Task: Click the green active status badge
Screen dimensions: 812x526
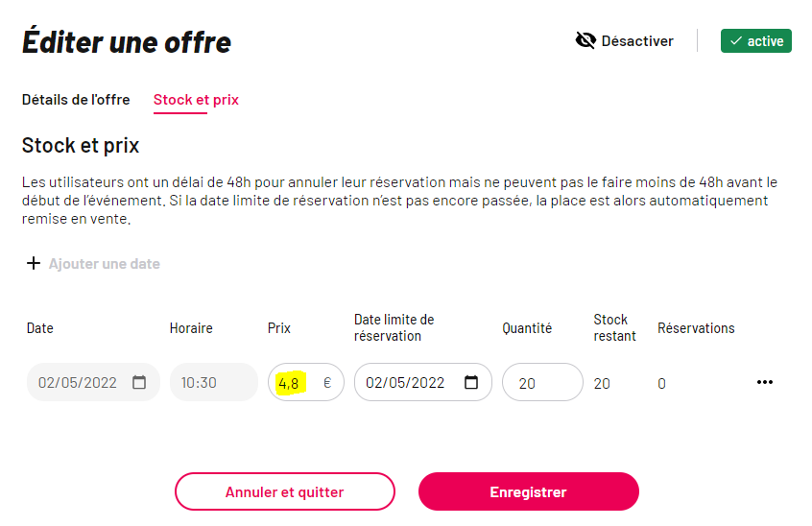Action: coord(755,41)
